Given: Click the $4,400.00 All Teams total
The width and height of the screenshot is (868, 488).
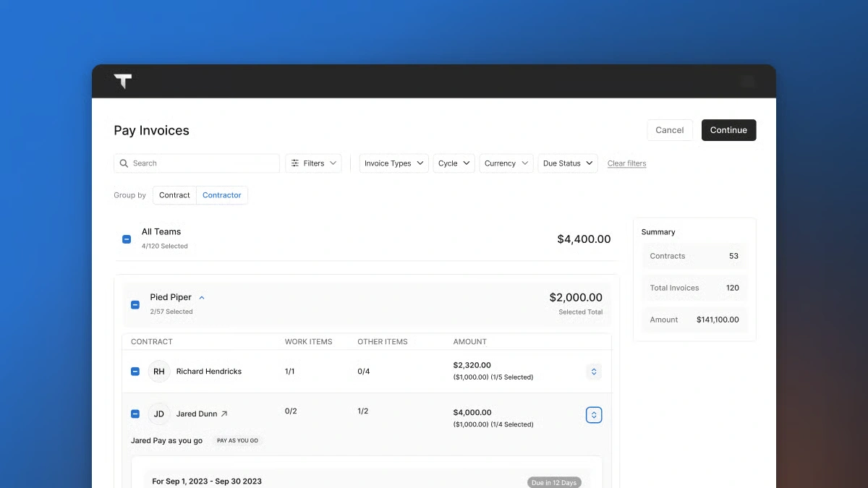Looking at the screenshot, I should click(584, 239).
